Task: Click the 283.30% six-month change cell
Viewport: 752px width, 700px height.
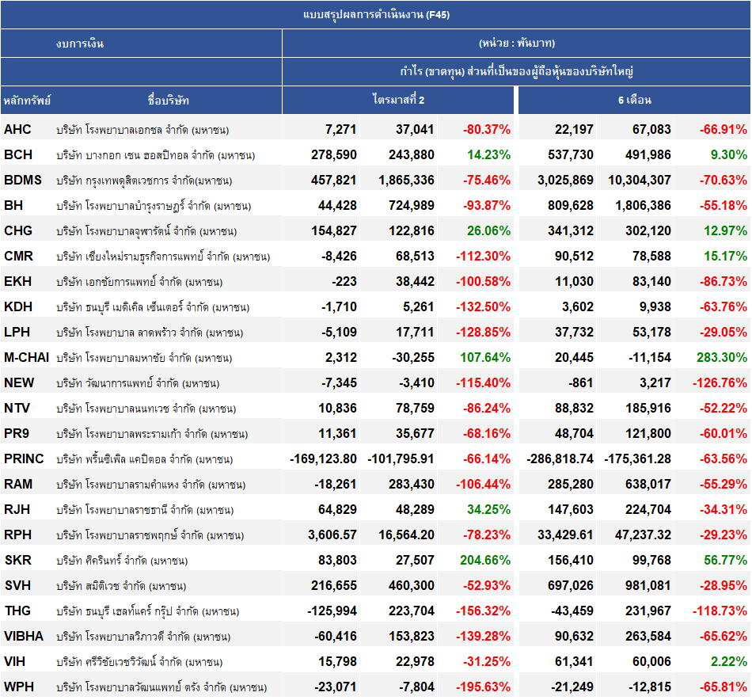Action: point(721,357)
